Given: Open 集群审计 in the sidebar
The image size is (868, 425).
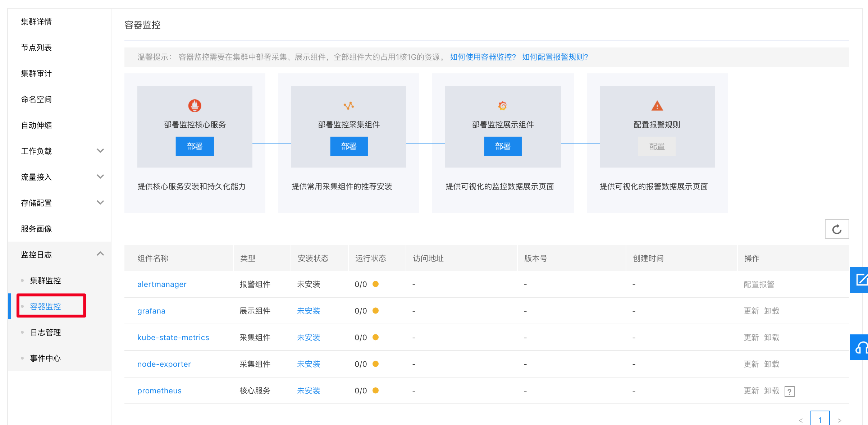Looking at the screenshot, I should [x=36, y=73].
